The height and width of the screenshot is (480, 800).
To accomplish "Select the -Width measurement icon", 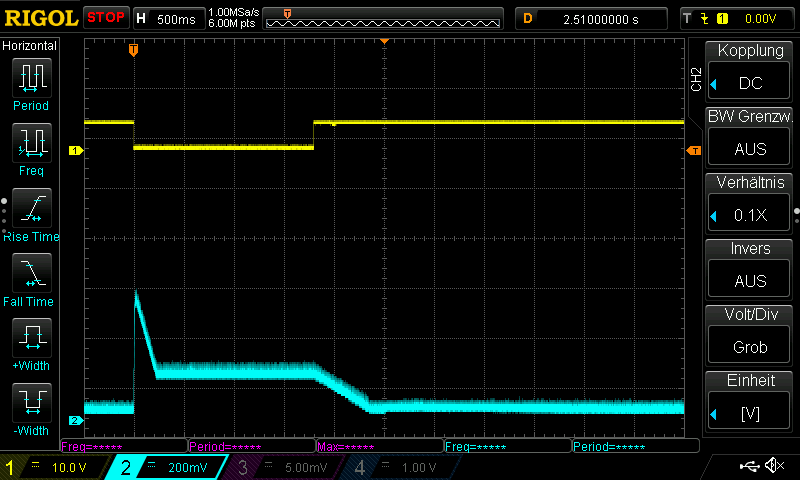I will tap(31, 407).
